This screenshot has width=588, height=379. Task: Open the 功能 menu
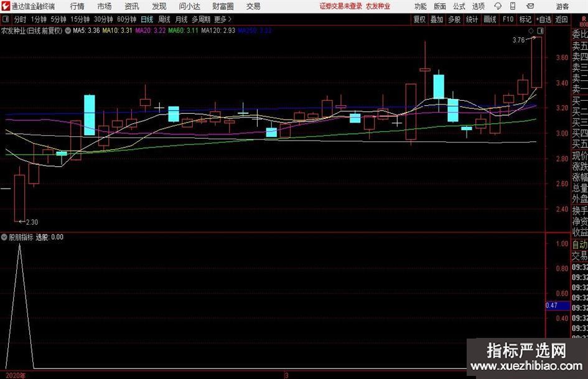click(421, 6)
